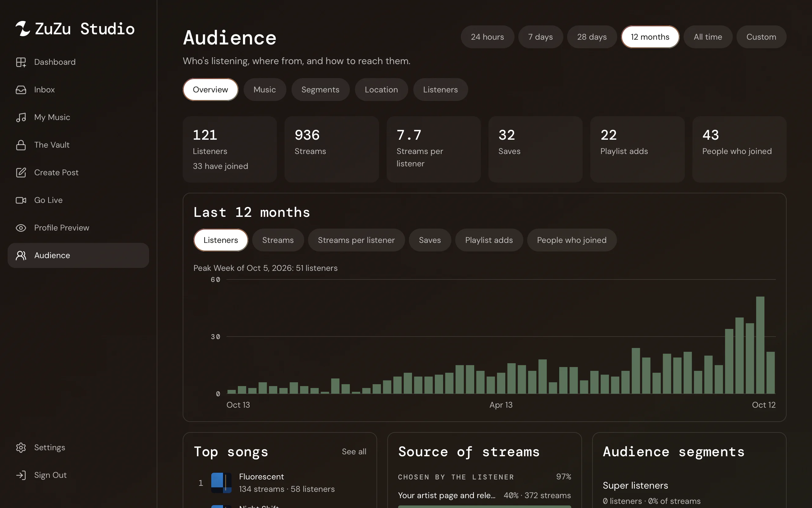The width and height of the screenshot is (812, 508).
Task: Click the Go Live camera icon
Action: (21, 200)
